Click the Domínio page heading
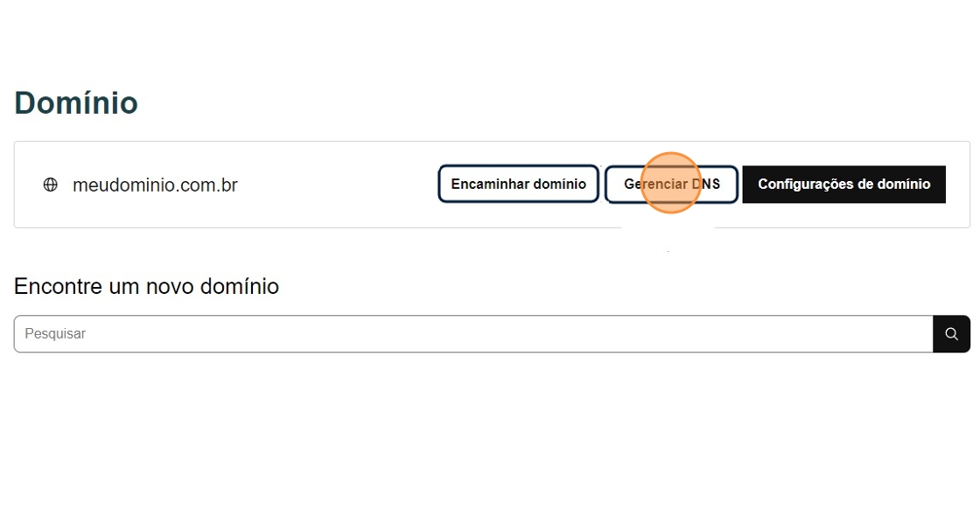Image resolution: width=980 pixels, height=510 pixels. click(76, 103)
